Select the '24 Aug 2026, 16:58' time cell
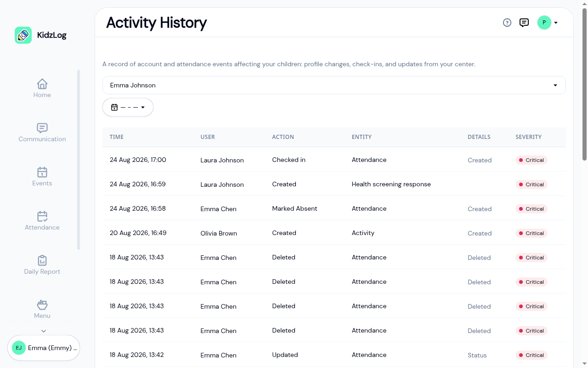This screenshot has width=588, height=368. point(138,209)
